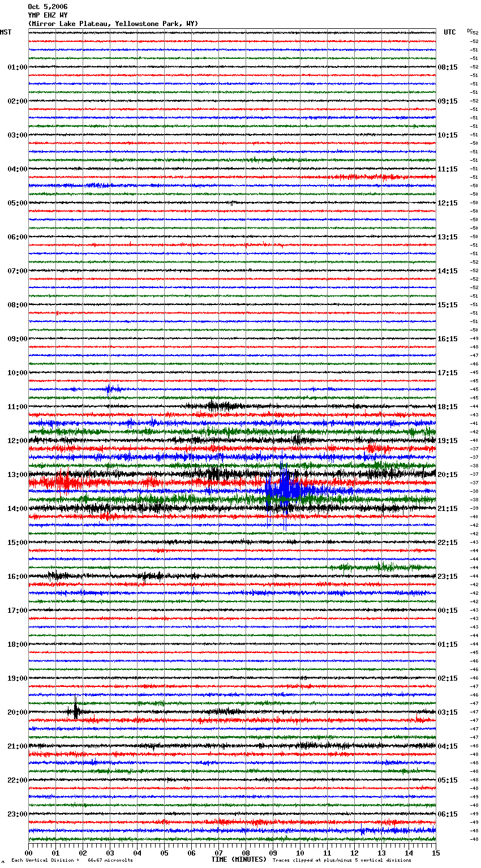Click the station code 'YMP EHZ WY'

click(x=48, y=15)
